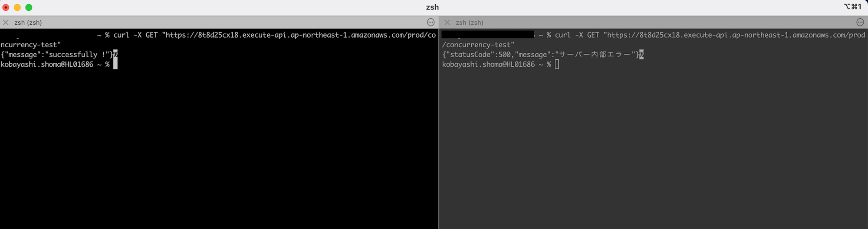868x229 pixels.
Task: Click the red close window button
Action: point(6,7)
